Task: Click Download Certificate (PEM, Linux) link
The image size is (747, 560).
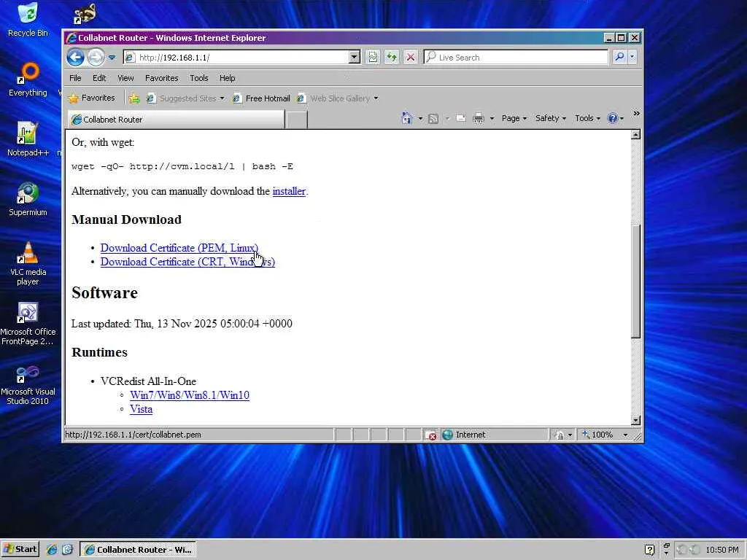Action: point(179,248)
